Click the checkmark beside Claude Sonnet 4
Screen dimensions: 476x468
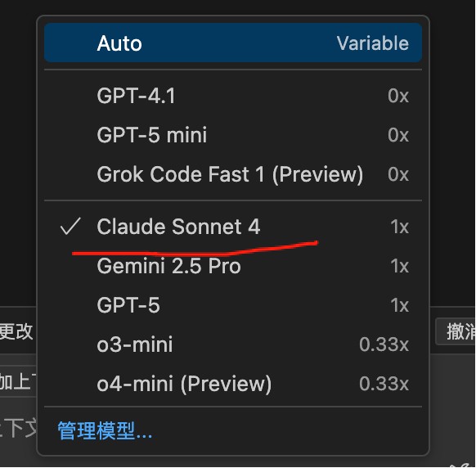(x=70, y=227)
